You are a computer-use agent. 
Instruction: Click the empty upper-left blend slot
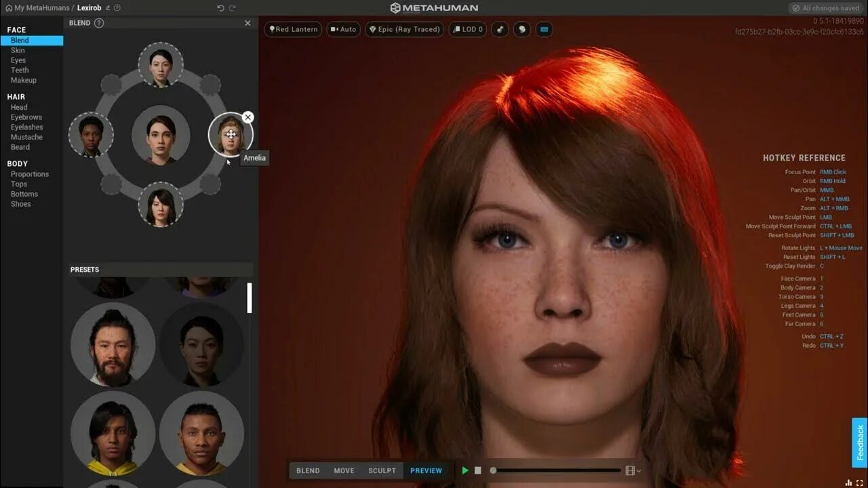111,85
